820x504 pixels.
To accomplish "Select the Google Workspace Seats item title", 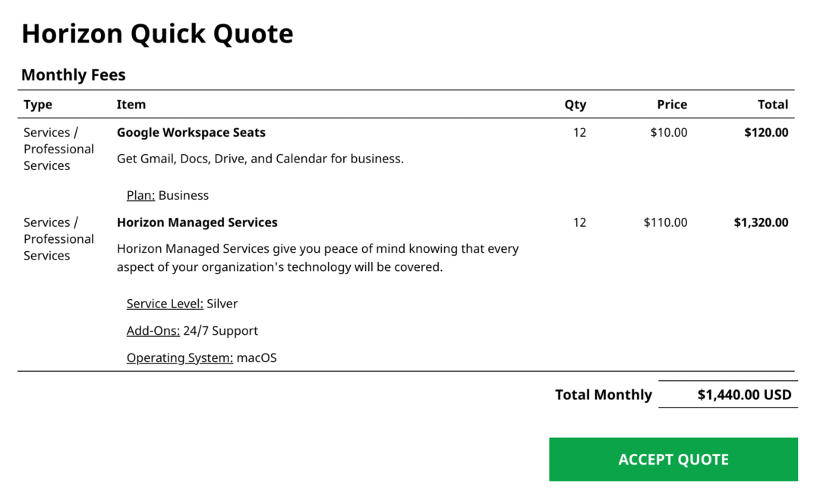I will tap(191, 132).
